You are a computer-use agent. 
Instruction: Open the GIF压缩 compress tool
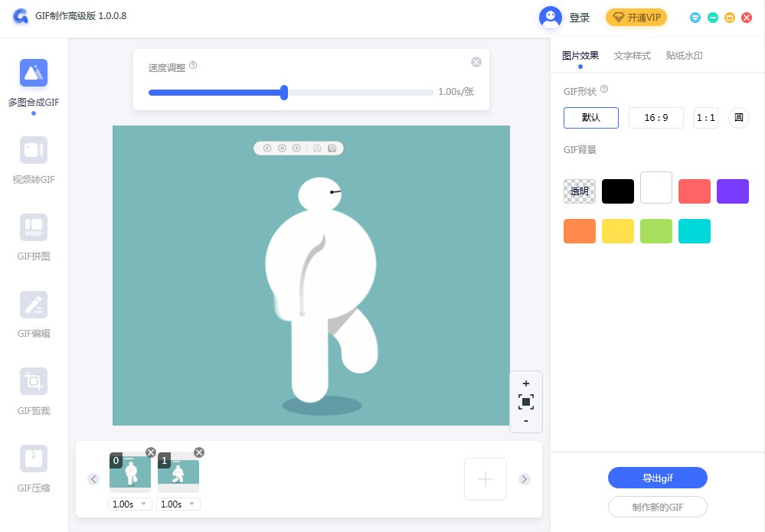click(x=34, y=459)
